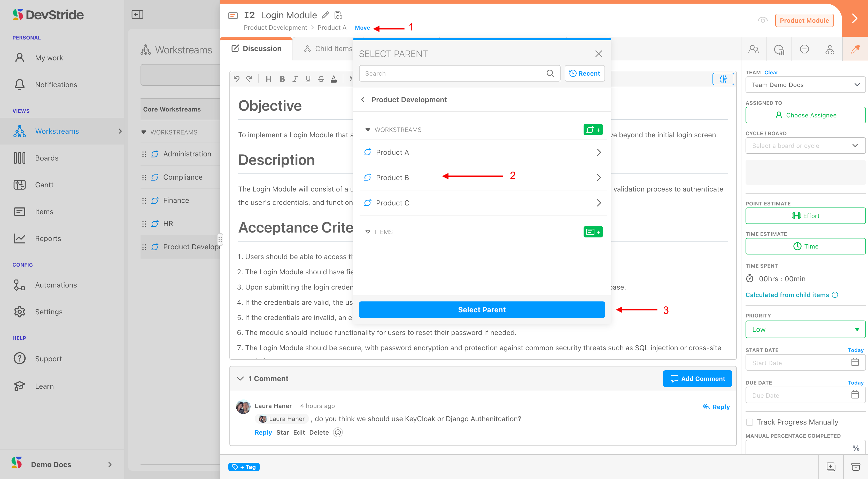This screenshot has height=479, width=868.
Task: Expand Product B workstream chevron
Action: coord(599,177)
